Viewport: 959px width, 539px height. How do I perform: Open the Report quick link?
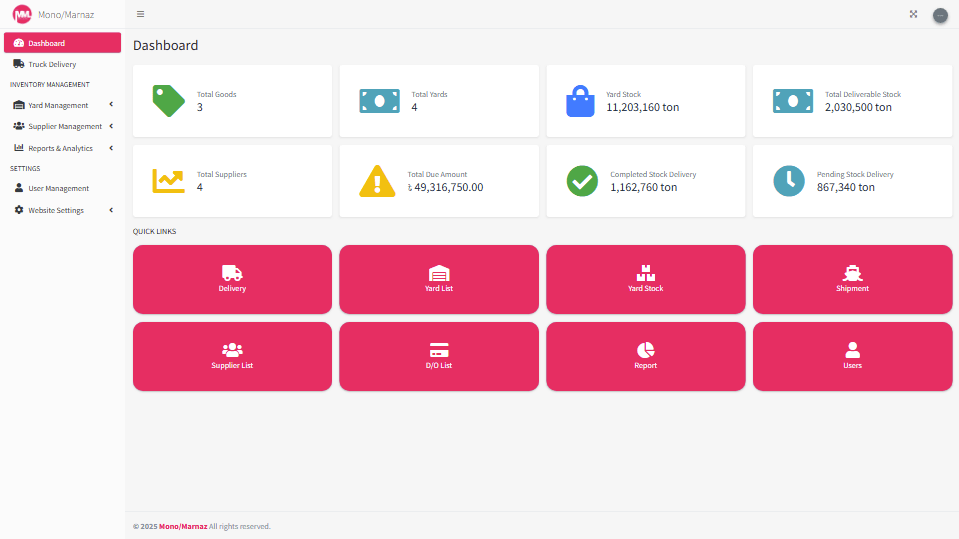(x=646, y=357)
